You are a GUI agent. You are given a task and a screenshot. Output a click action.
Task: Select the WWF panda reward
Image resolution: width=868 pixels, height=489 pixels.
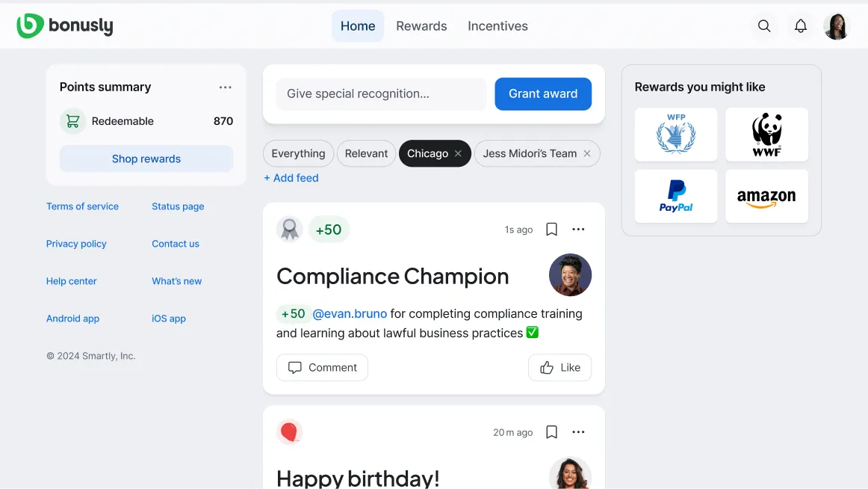click(766, 135)
